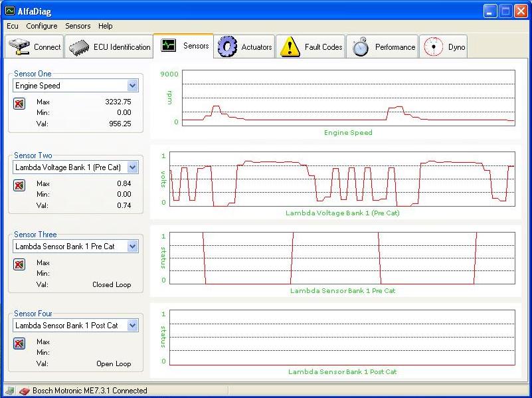
Task: Open the Lambda Sensor Bank 1 Post Cat dropdown
Action: (132, 326)
